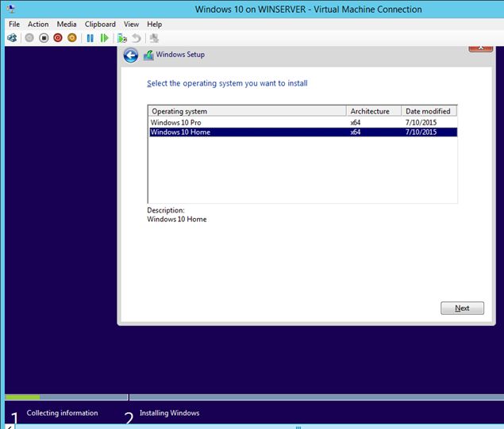Select the Windows 10 Home row
The image size is (504, 429).
(x=303, y=132)
